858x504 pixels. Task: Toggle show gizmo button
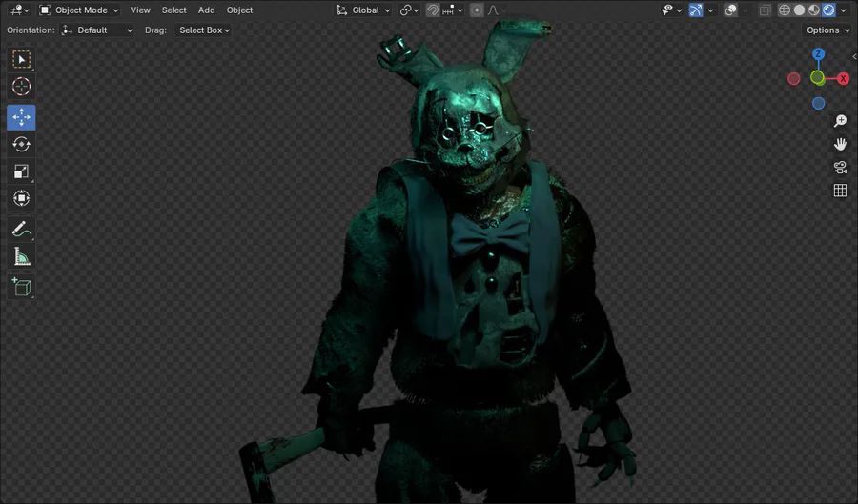(696, 10)
